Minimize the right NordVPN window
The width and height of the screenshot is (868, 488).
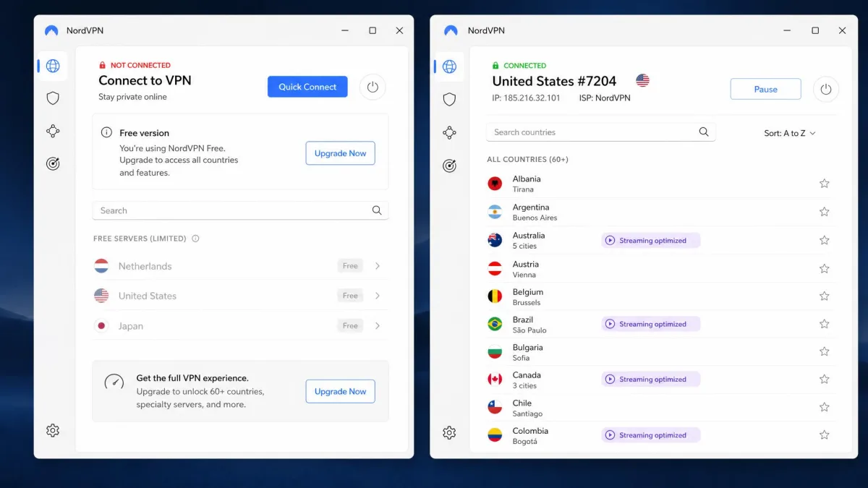(788, 30)
